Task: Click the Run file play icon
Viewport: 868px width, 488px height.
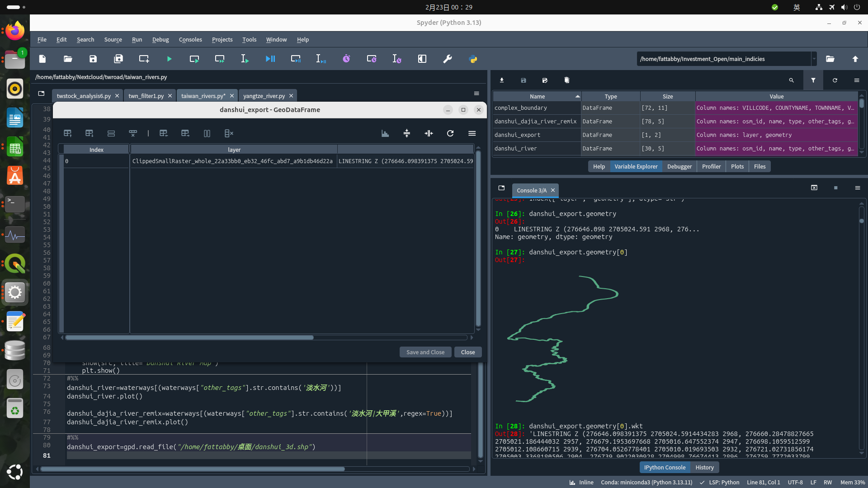Action: point(169,59)
